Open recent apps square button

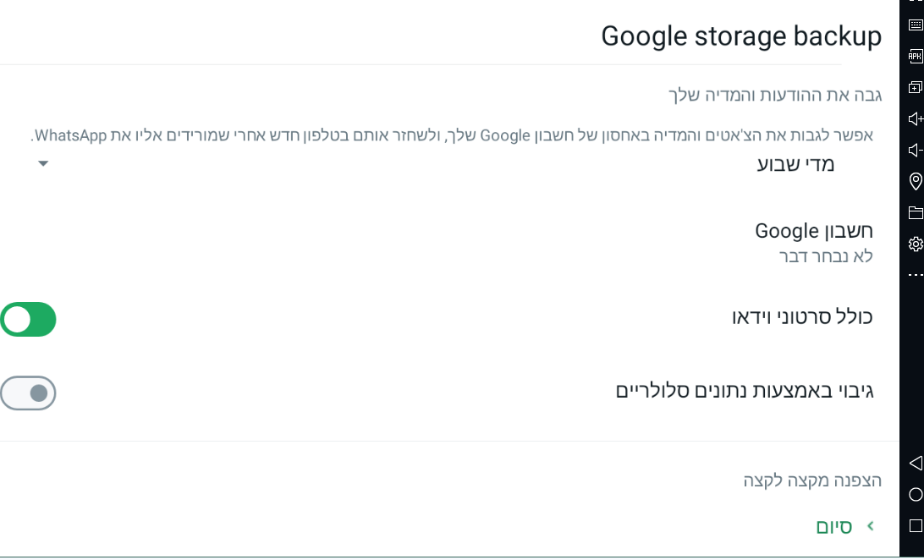point(915,525)
